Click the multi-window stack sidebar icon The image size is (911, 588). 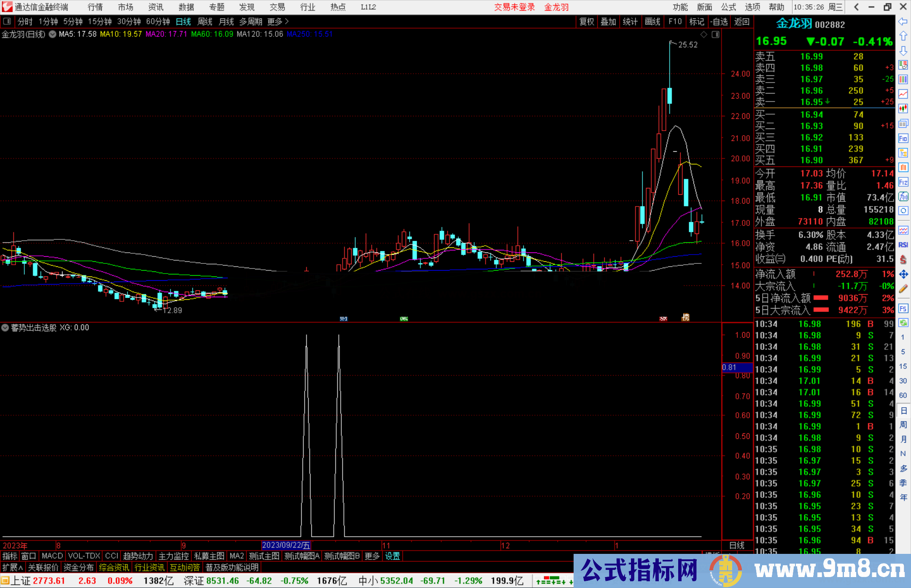pos(903,124)
